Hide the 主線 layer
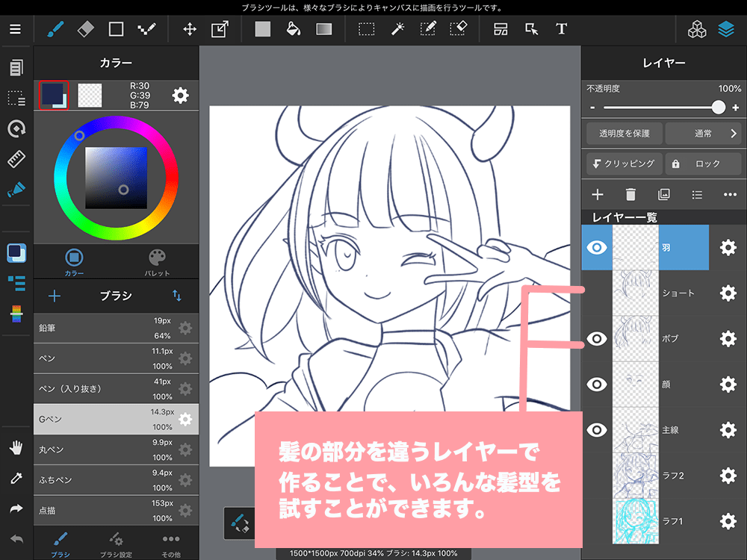This screenshot has width=747, height=560. click(596, 430)
